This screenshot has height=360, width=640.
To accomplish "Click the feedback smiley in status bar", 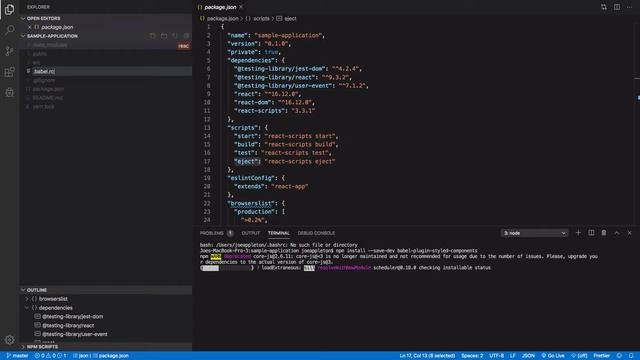I will [619, 356].
